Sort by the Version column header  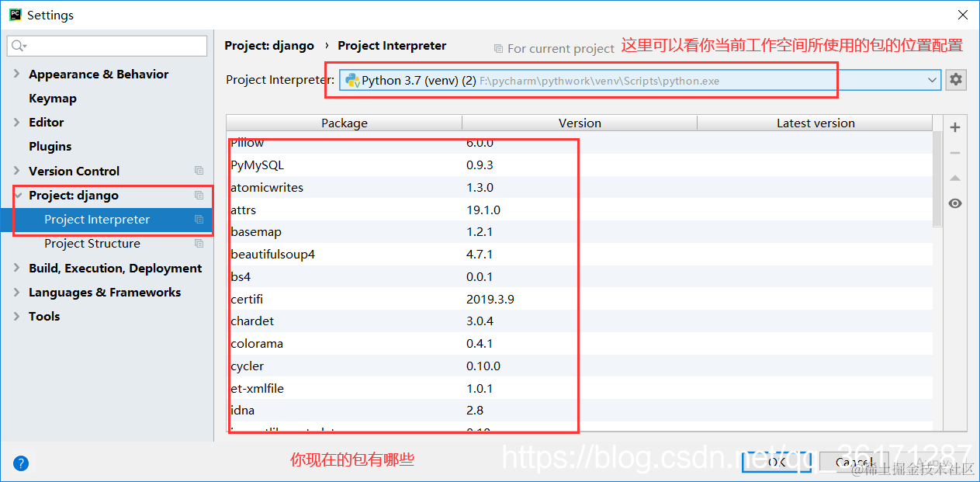[x=580, y=123]
